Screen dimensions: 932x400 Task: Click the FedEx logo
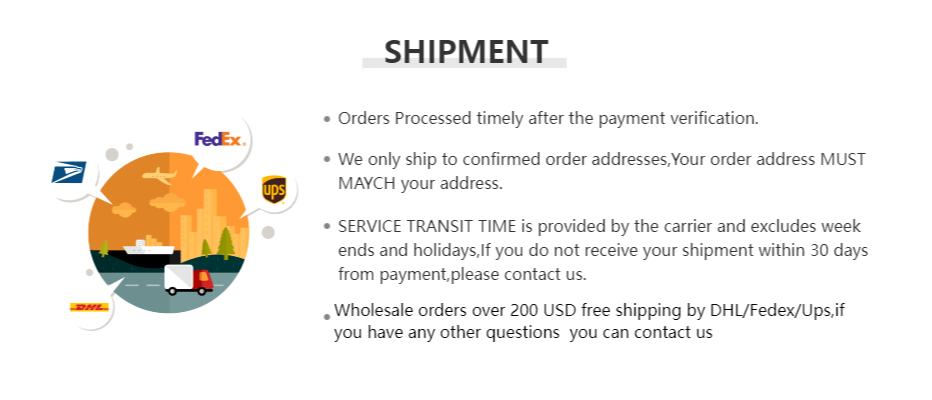219,139
